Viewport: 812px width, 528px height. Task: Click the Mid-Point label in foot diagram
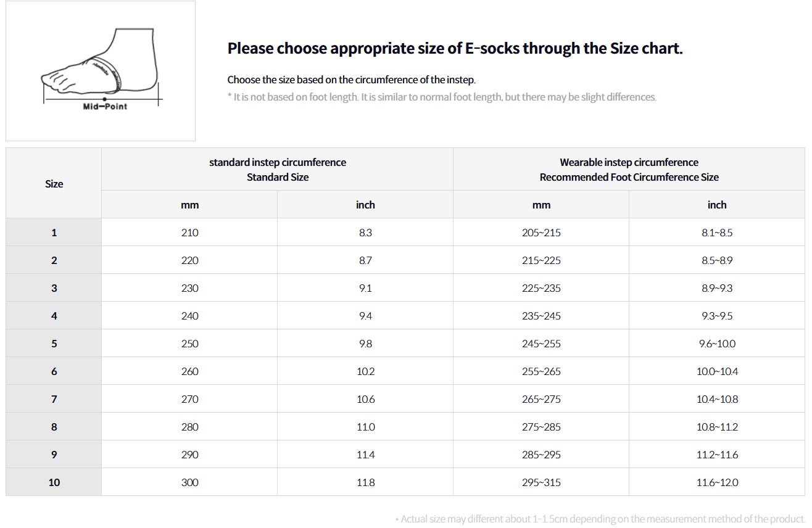[105, 107]
